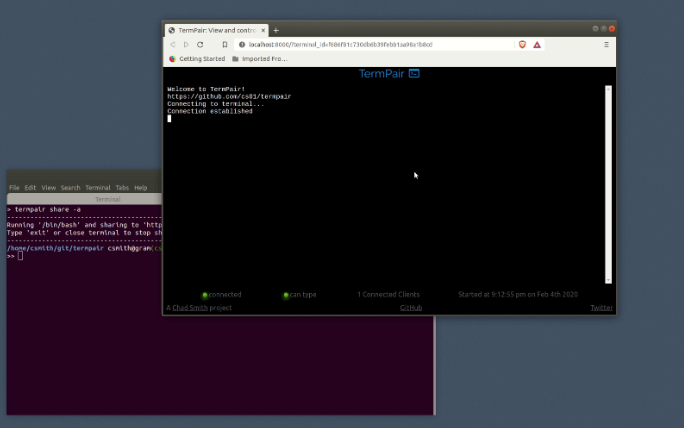This screenshot has width=684, height=428.
Task: Open the browser hamburger menu
Action: tap(606, 45)
